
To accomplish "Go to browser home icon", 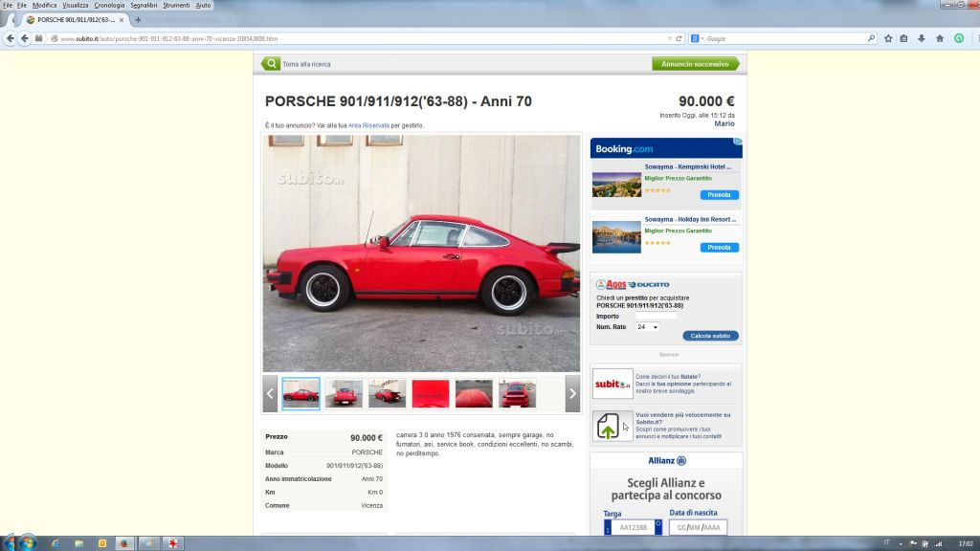I will (x=940, y=38).
